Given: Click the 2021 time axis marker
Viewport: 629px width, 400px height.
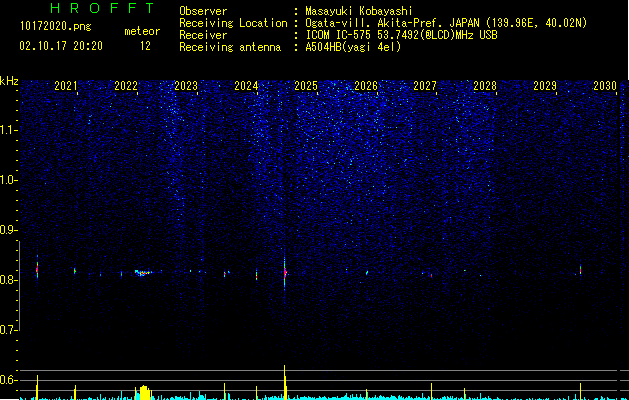Looking at the screenshot, I should (x=65, y=85).
